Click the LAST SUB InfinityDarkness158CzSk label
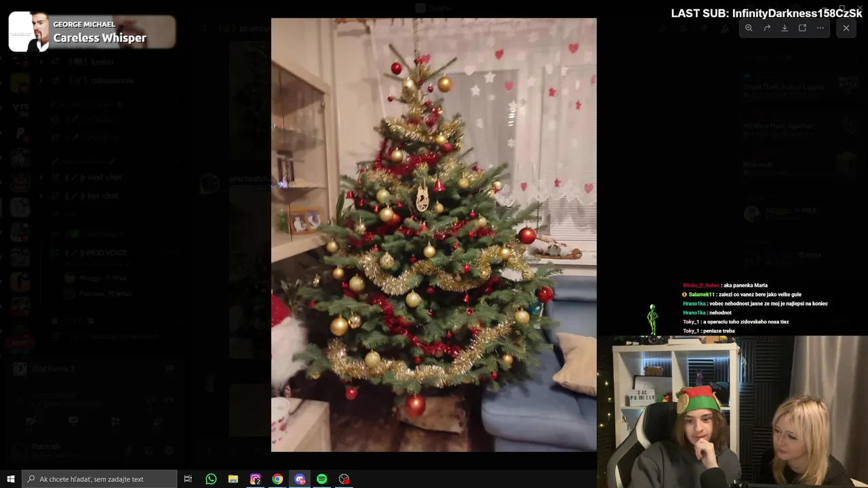This screenshot has width=868, height=488. pos(766,14)
